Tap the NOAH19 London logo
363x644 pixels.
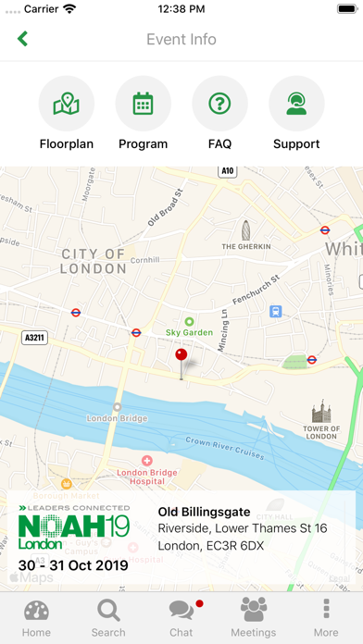click(x=74, y=526)
